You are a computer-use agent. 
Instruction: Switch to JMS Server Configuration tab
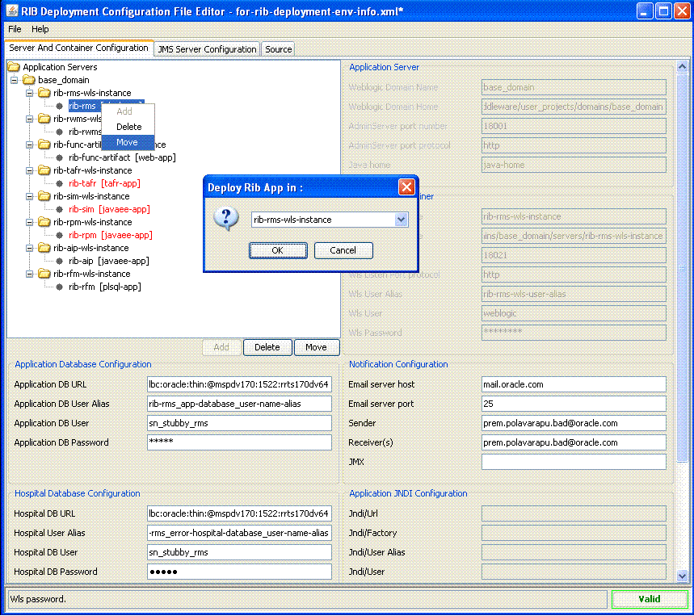(207, 49)
